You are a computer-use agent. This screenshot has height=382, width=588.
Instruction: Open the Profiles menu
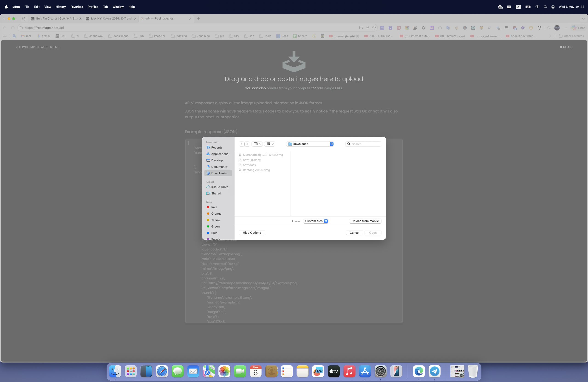(93, 7)
